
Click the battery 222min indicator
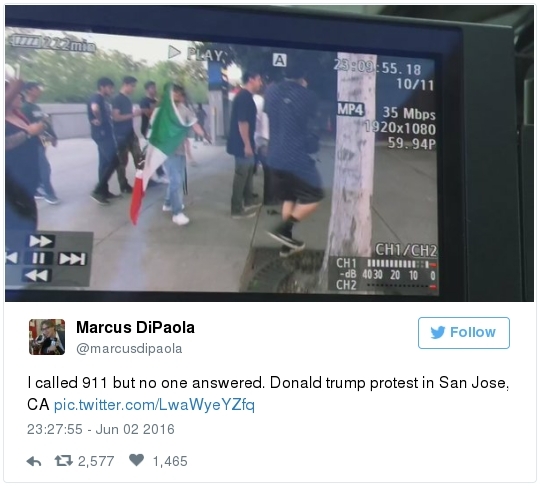point(51,44)
